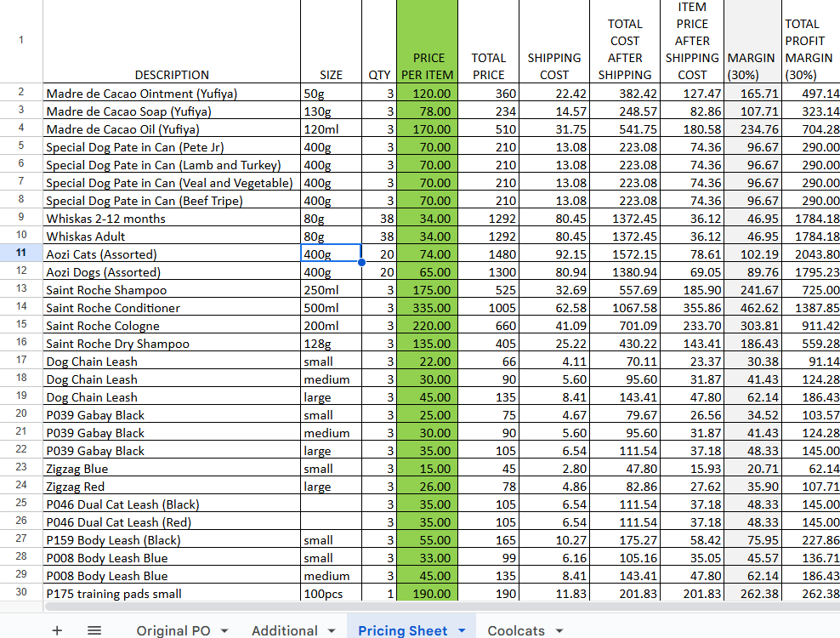Click shipping cost 22.42 cell

pyautogui.click(x=554, y=94)
